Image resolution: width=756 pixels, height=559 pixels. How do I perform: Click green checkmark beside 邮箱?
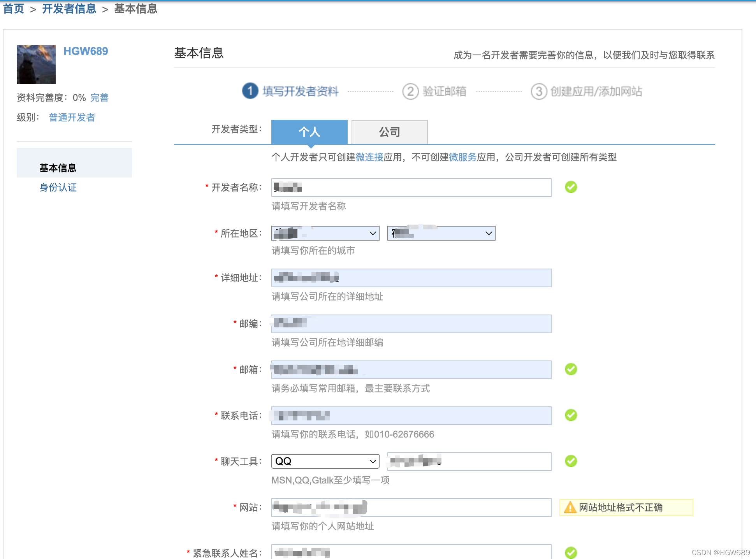(x=571, y=369)
